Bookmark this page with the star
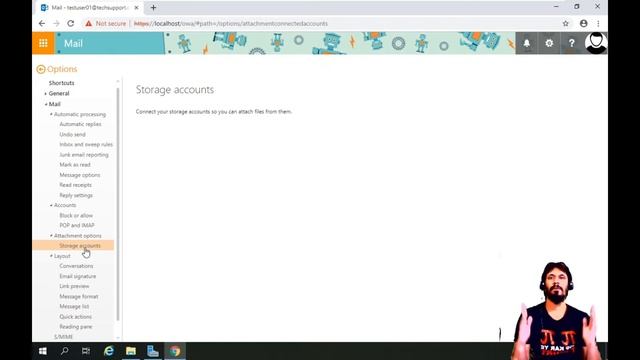640x360 pixels. pos(565,24)
